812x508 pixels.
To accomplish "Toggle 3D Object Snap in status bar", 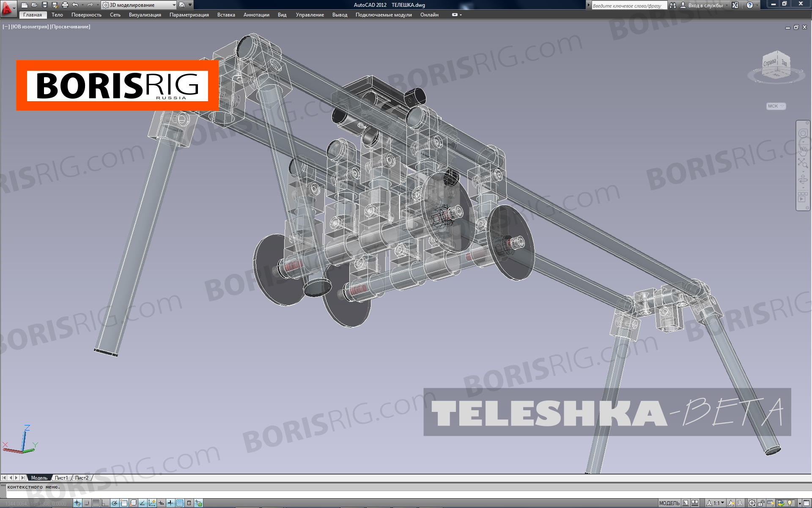I will (133, 503).
